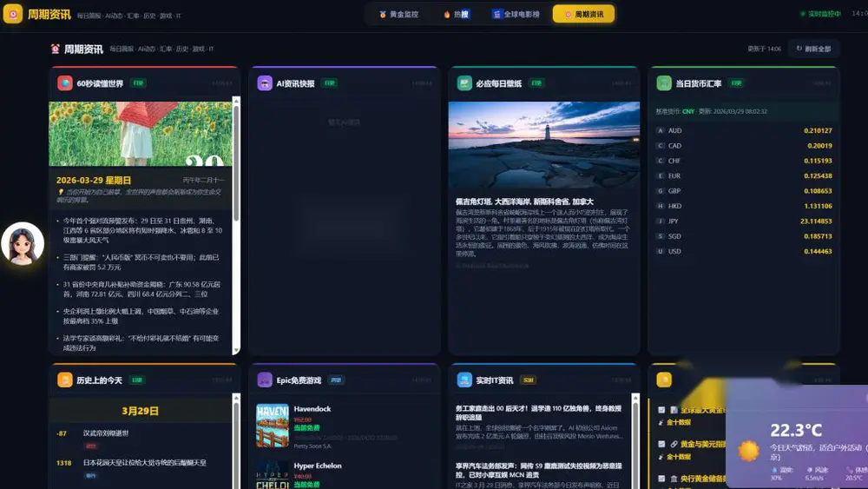Click the Epic免费游戏 gamepad icon
Viewport: 868px width, 489px height.
tap(265, 380)
